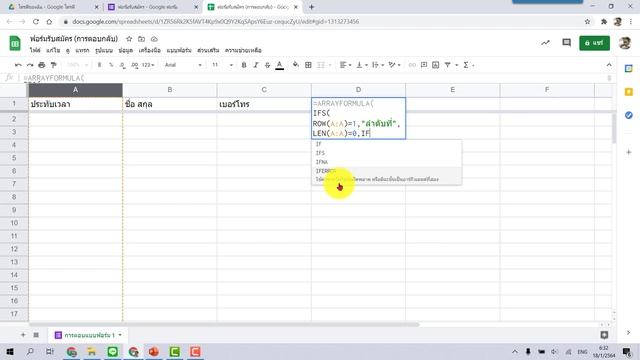
Task: Open Tasks in side panel
Action: [x=629, y=115]
